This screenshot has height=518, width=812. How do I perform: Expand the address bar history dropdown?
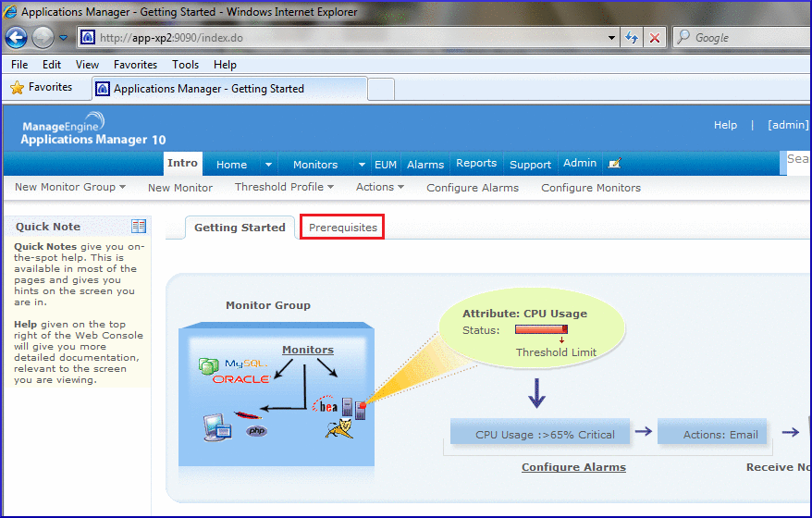click(611, 38)
